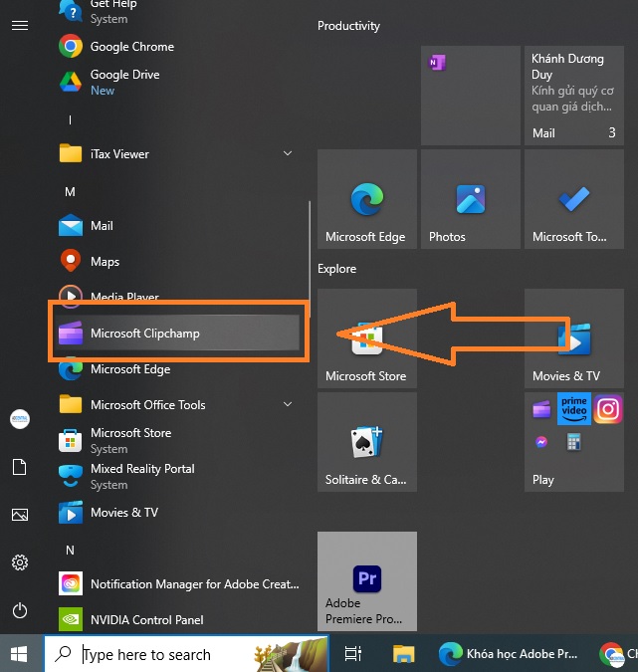Open the Photos tile
The height and width of the screenshot is (672, 638).
click(470, 200)
